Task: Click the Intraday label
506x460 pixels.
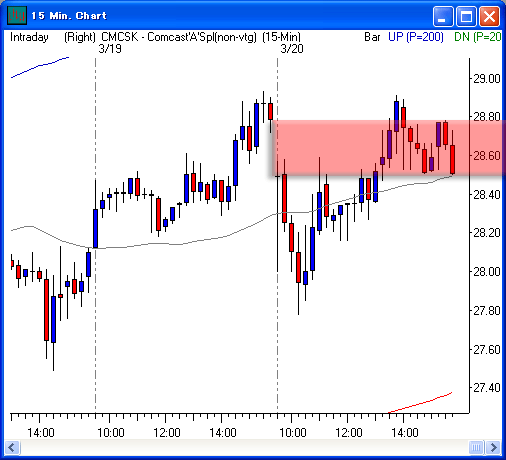Action: (x=29, y=37)
